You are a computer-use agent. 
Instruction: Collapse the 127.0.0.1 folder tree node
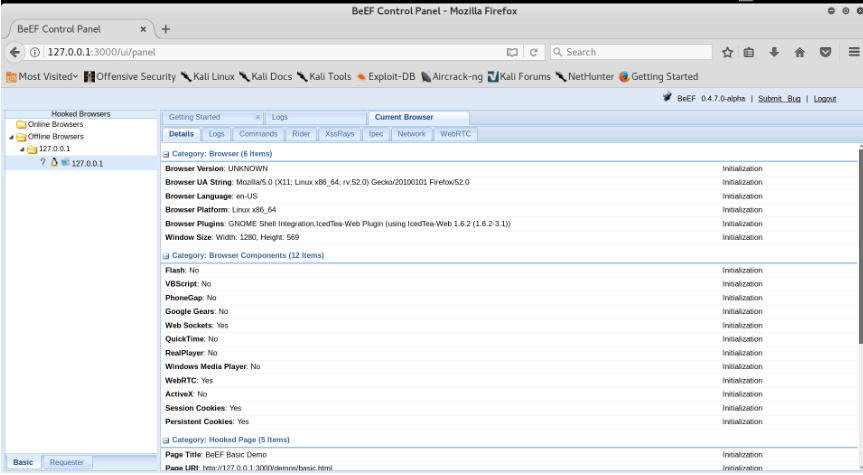pos(22,149)
